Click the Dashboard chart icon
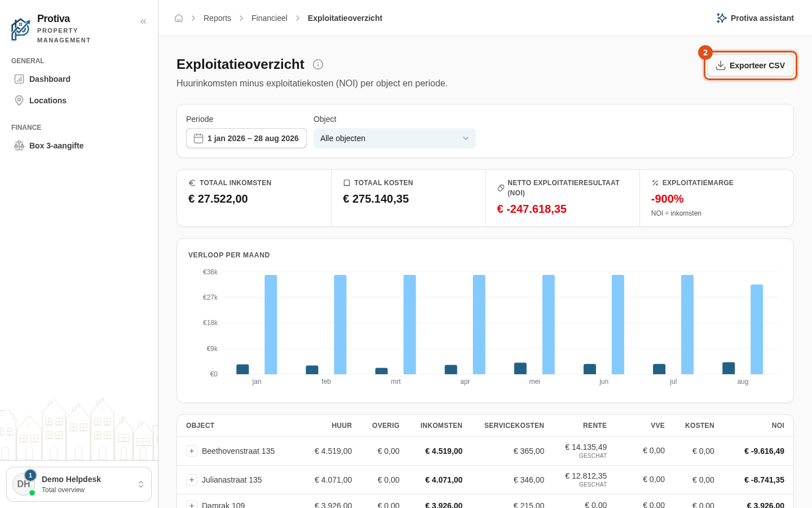Viewport: 812px width, 508px height. [19, 79]
